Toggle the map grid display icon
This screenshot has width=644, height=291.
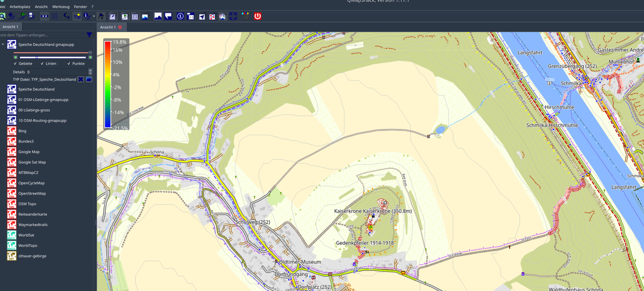[x=55, y=16]
